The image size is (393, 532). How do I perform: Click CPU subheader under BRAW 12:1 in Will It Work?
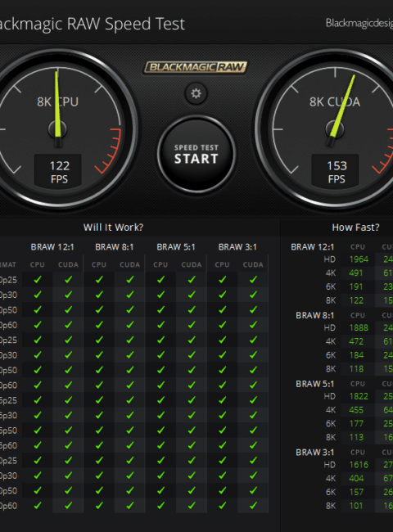(x=38, y=264)
